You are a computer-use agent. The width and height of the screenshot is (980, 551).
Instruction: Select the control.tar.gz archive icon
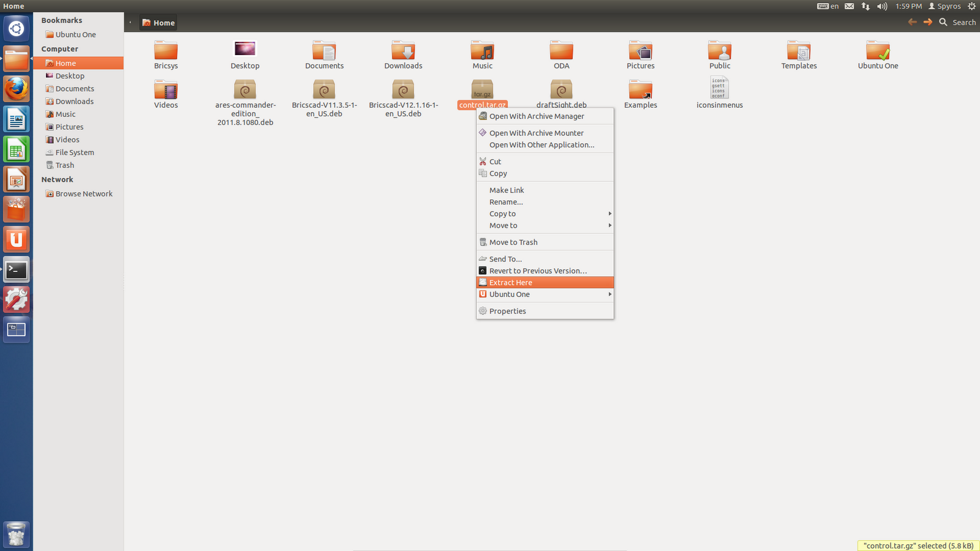click(482, 89)
